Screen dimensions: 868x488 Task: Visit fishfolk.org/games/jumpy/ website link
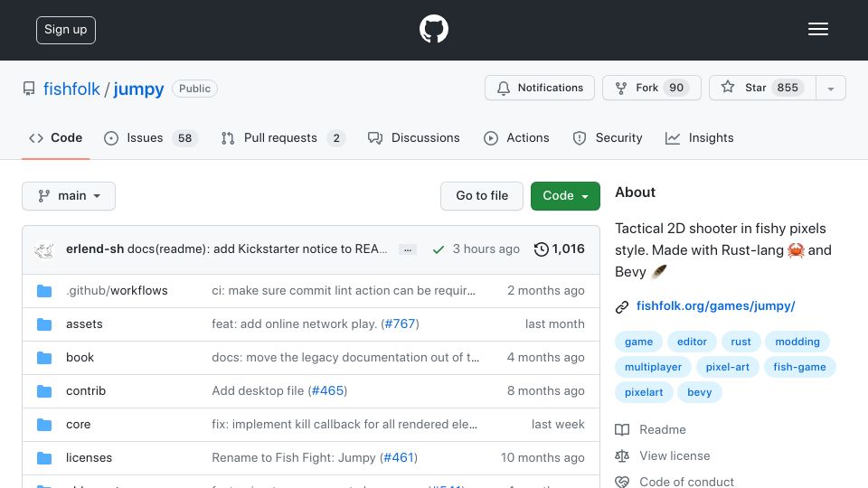pos(716,306)
